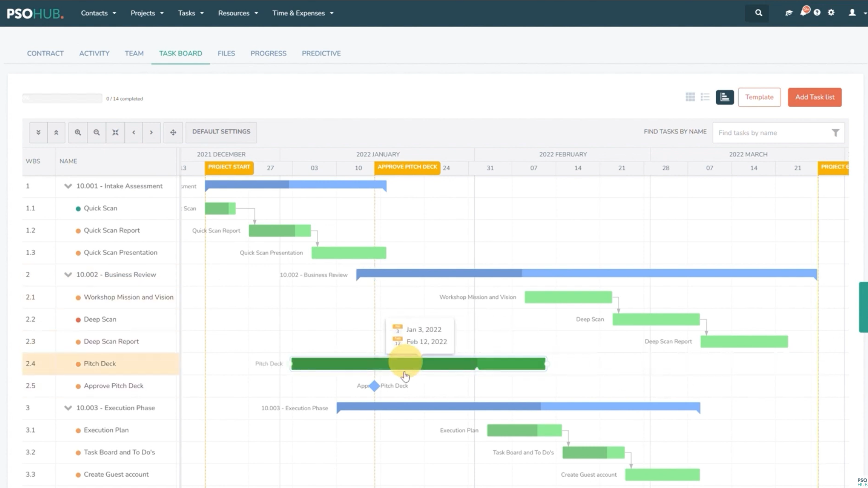This screenshot has width=868, height=488.
Task: Click the Add Task list button
Action: click(x=814, y=97)
